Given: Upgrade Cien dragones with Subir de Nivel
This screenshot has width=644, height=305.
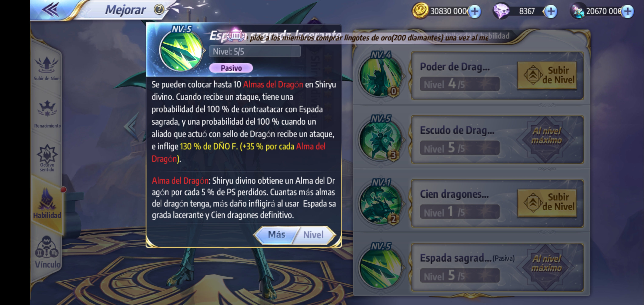Looking at the screenshot, I should pyautogui.click(x=547, y=202).
